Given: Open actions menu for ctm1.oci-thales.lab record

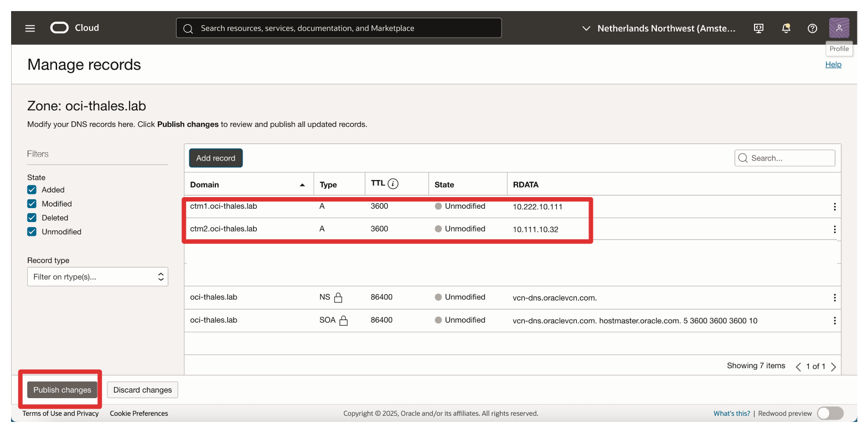Looking at the screenshot, I should [834, 207].
